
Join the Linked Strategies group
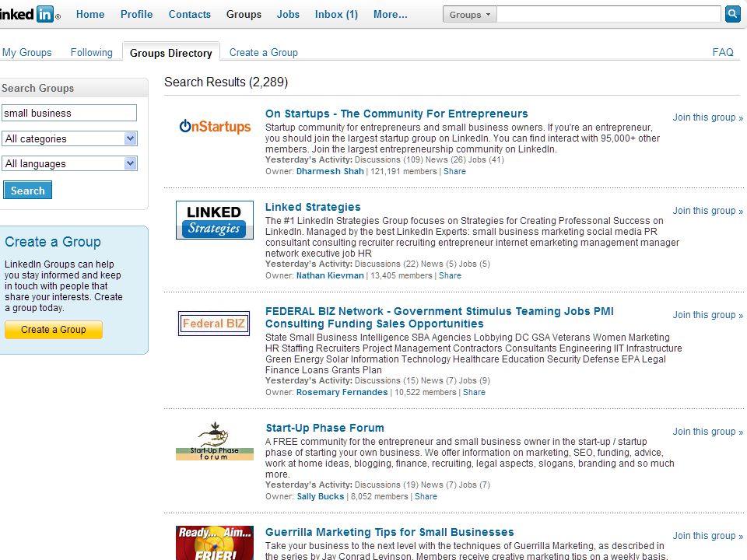[708, 211]
